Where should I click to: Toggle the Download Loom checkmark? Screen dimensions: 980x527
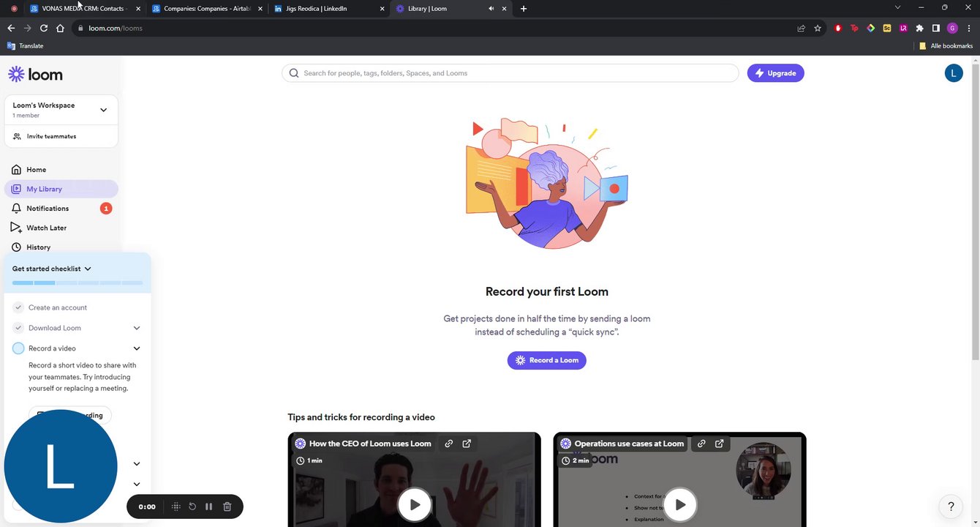(x=18, y=328)
